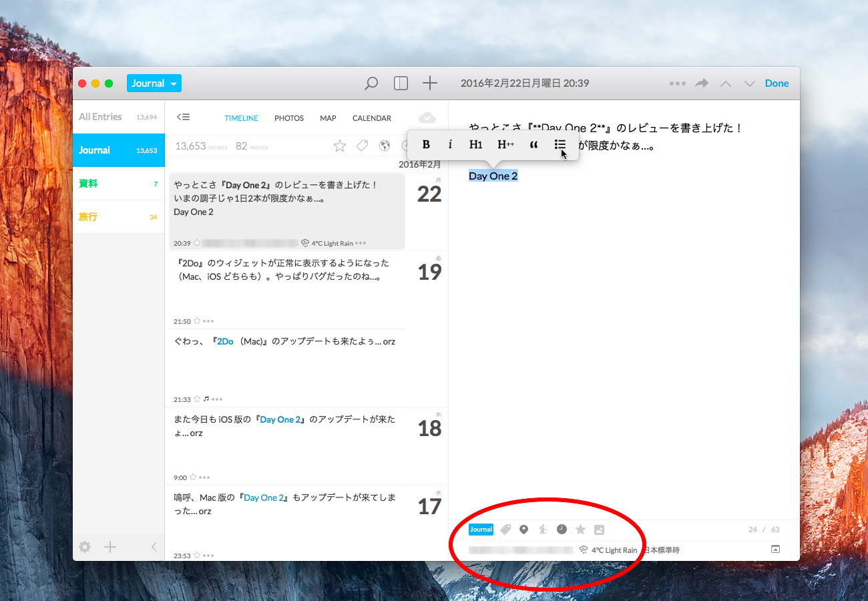Click the music note on the 21:33 entry

[206, 399]
